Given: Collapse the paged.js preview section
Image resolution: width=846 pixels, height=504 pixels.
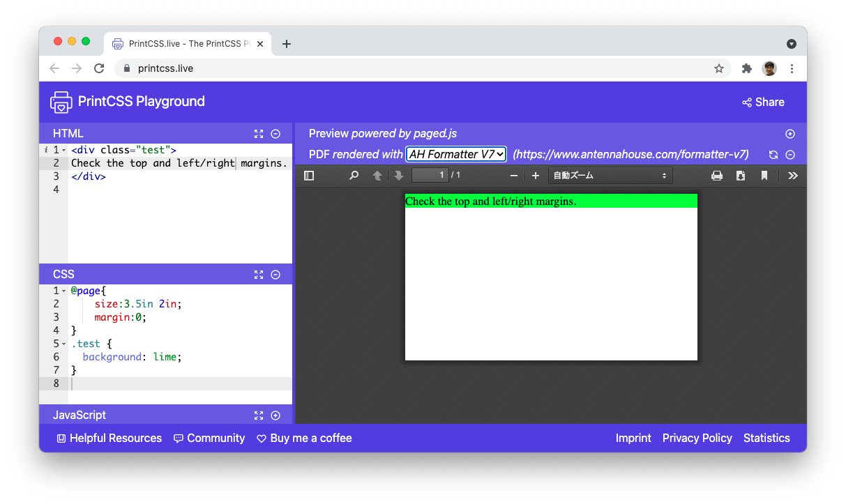Looking at the screenshot, I should pyautogui.click(x=790, y=133).
